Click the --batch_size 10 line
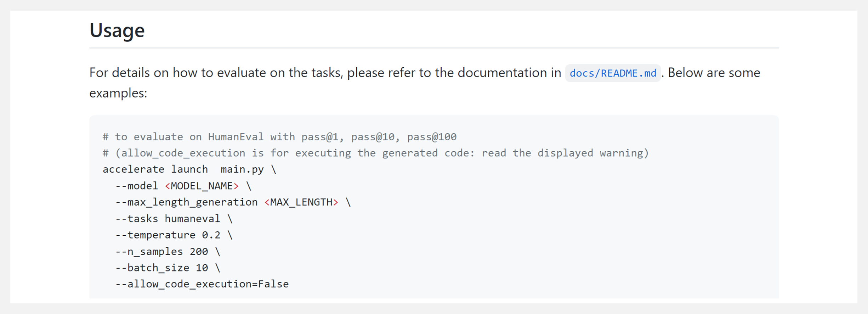Image resolution: width=868 pixels, height=314 pixels. 168,268
